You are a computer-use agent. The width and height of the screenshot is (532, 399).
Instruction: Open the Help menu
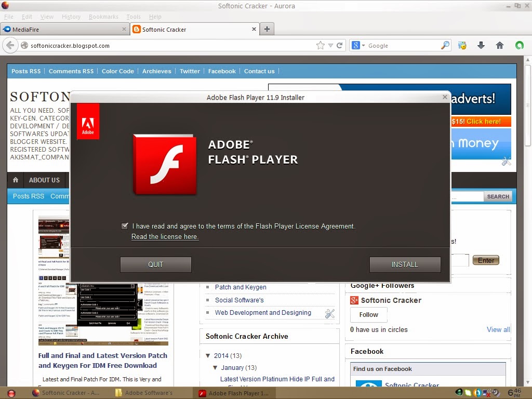coord(155,17)
